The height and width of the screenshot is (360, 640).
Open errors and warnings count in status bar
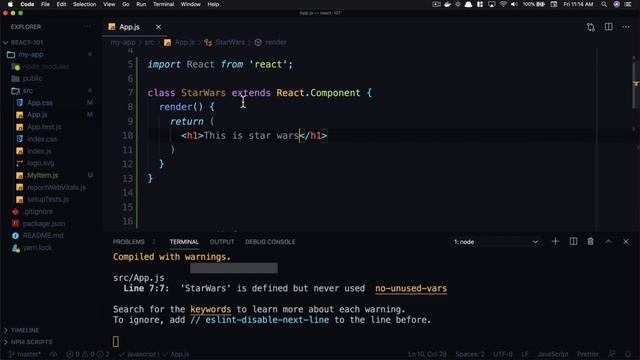[88, 354]
